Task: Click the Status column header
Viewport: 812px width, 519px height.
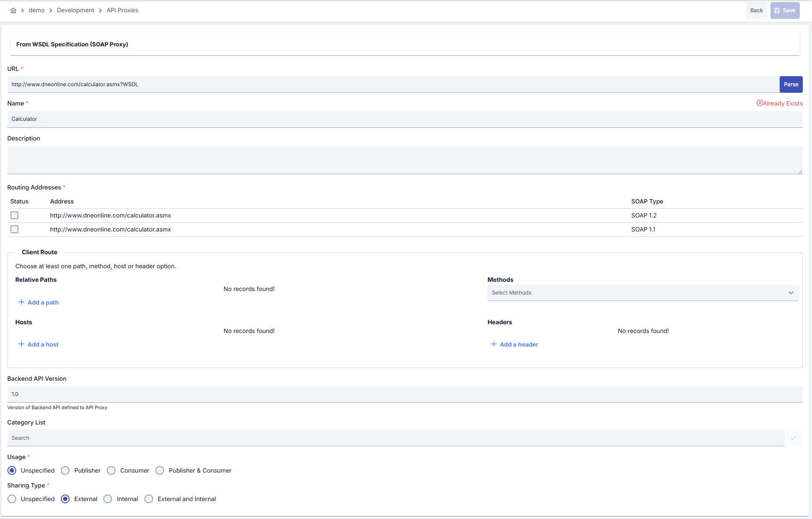Action: click(19, 201)
